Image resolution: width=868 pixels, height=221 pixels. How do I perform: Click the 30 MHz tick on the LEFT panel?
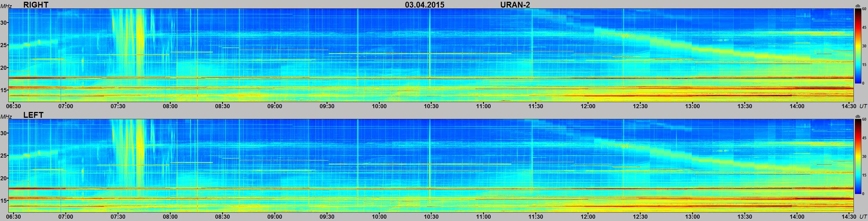pyautogui.click(x=4, y=133)
